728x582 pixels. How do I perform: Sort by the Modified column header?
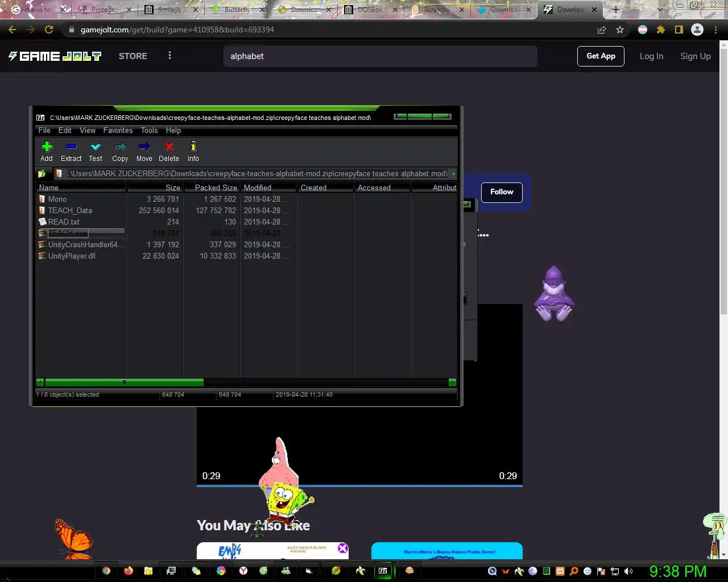click(x=268, y=188)
